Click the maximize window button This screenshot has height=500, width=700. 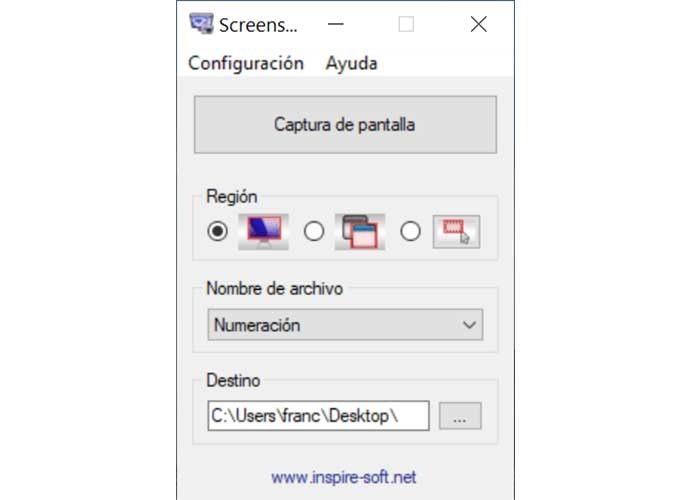pyautogui.click(x=406, y=24)
